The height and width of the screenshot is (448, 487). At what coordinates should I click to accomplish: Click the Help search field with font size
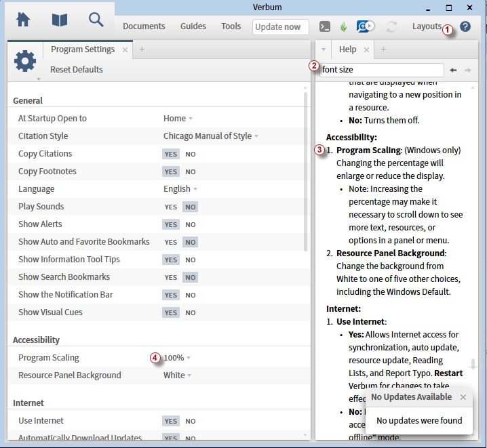pos(382,70)
